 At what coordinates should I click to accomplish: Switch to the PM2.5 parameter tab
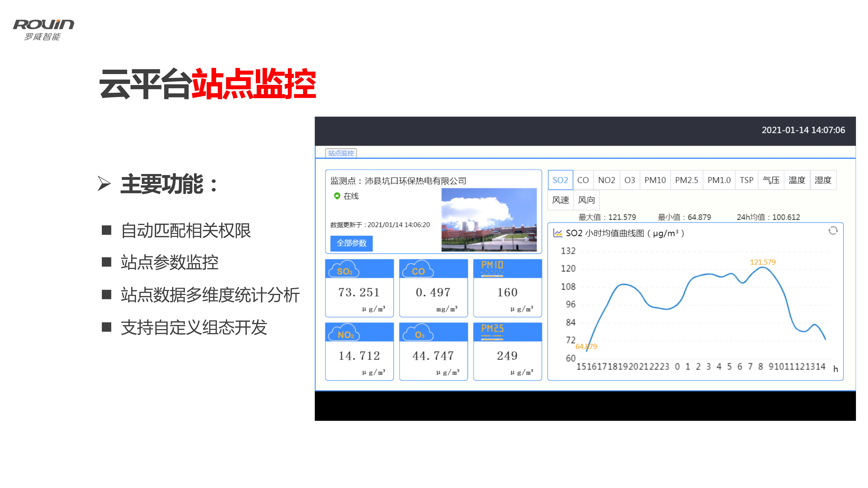(686, 180)
